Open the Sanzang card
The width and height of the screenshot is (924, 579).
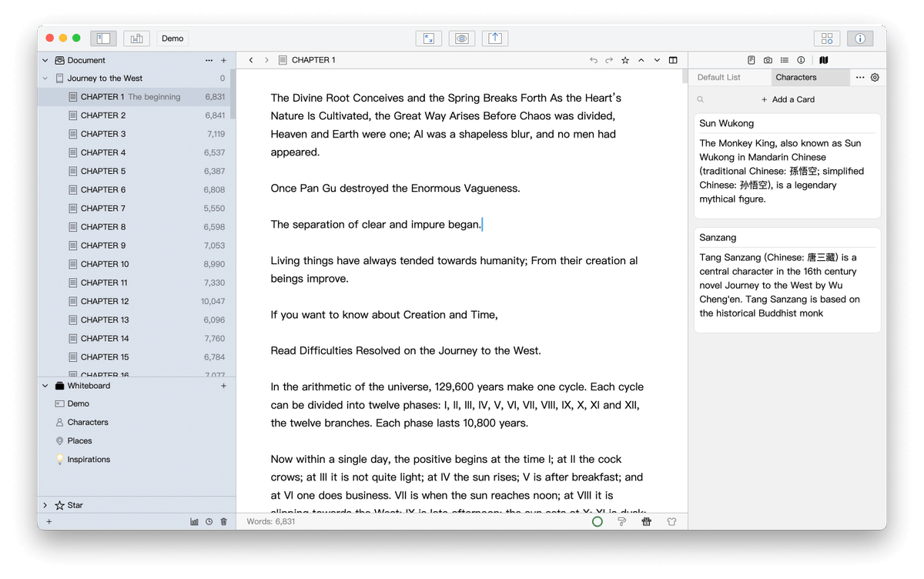coord(787,280)
